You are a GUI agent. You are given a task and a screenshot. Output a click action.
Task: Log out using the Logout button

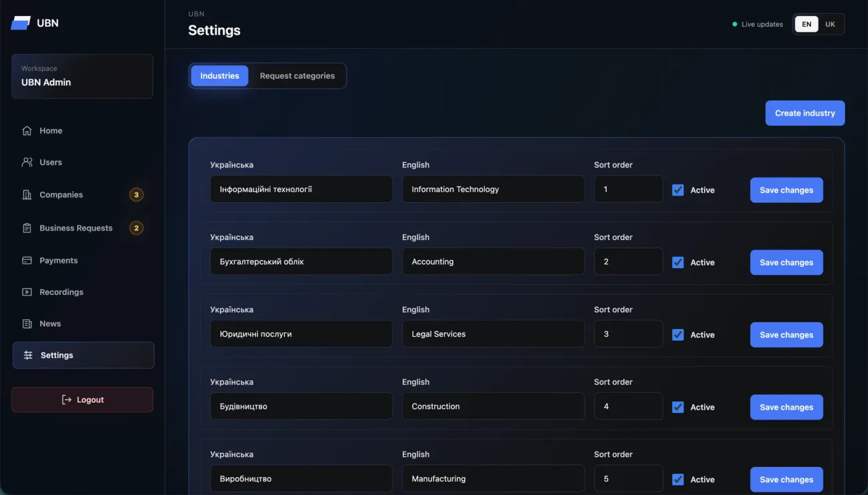point(82,400)
